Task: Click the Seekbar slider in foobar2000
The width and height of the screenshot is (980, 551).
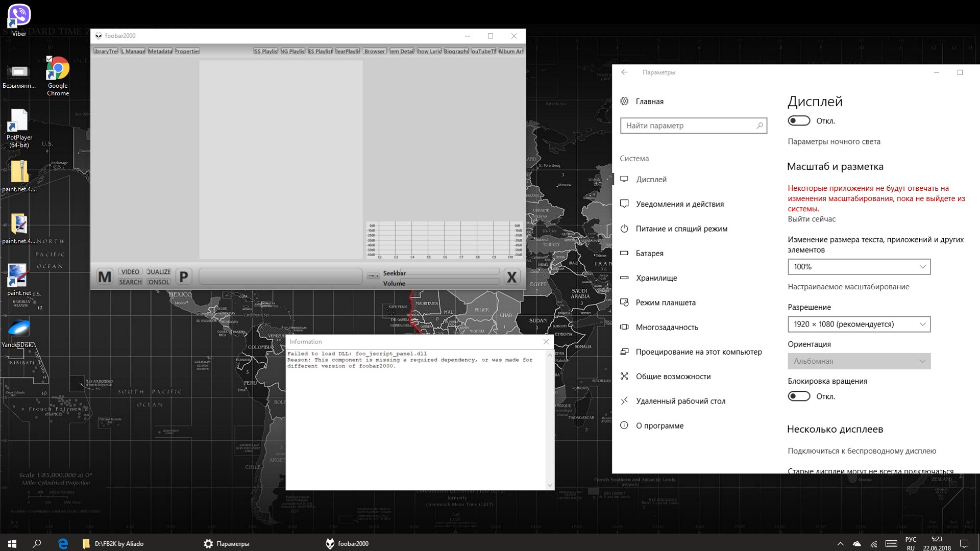Action: tap(450, 271)
